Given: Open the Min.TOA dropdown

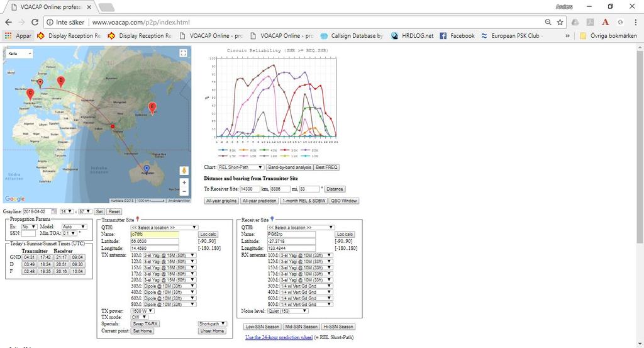Looking at the screenshot, I should coord(69,233).
